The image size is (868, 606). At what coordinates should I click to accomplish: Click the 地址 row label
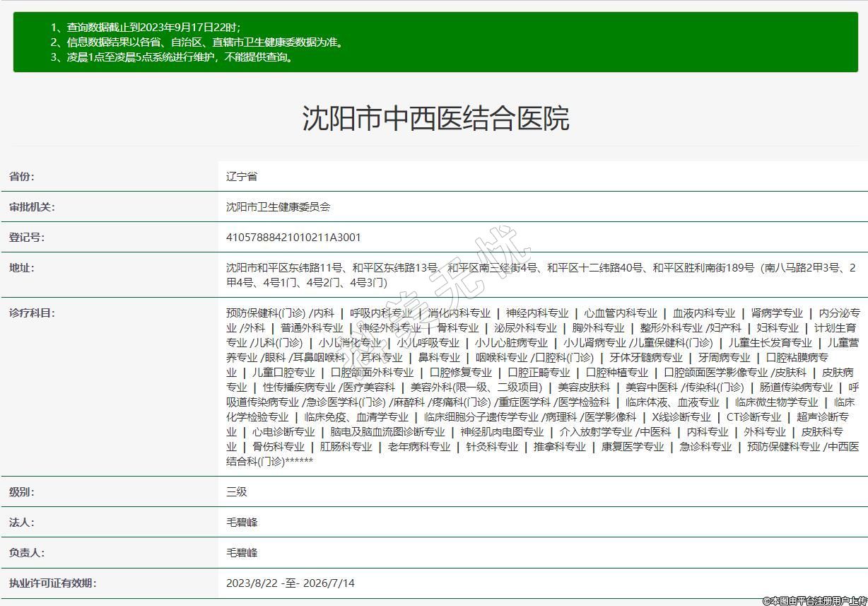[21, 268]
